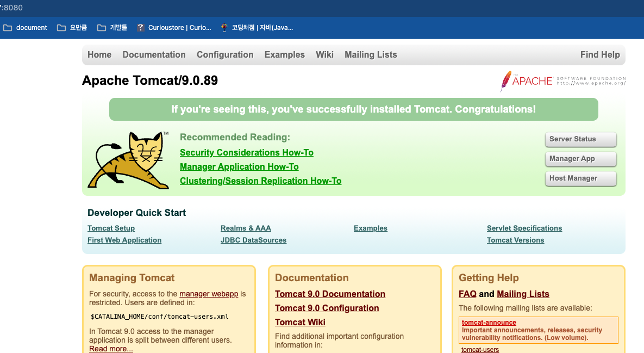Go to Home in Tomcat nav bar
This screenshot has height=353, width=644.
click(x=99, y=54)
